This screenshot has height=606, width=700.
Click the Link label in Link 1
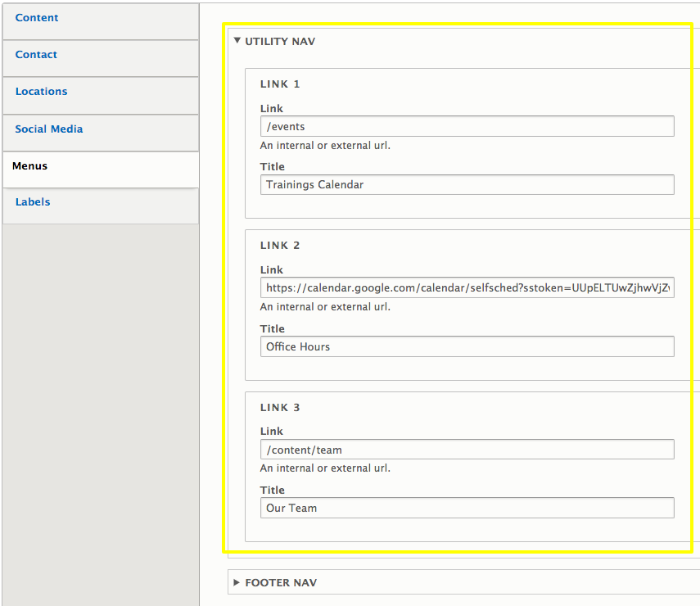click(272, 109)
